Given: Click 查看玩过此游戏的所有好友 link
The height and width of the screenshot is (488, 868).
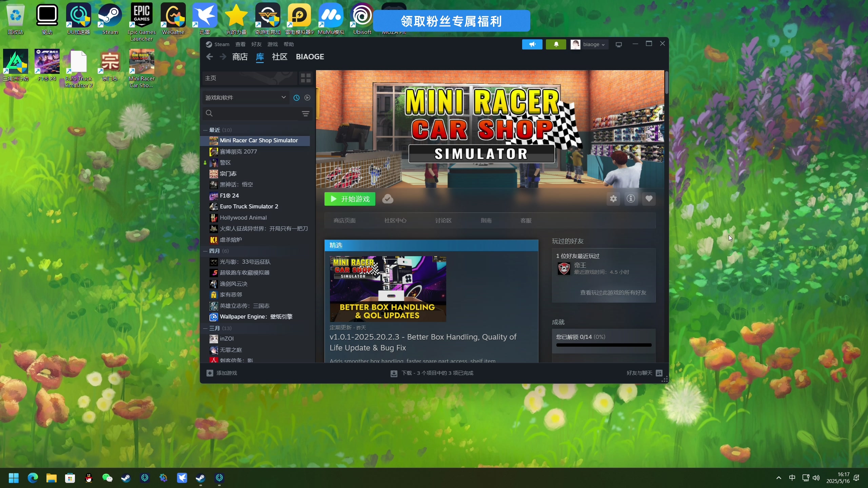Looking at the screenshot, I should 613,293.
